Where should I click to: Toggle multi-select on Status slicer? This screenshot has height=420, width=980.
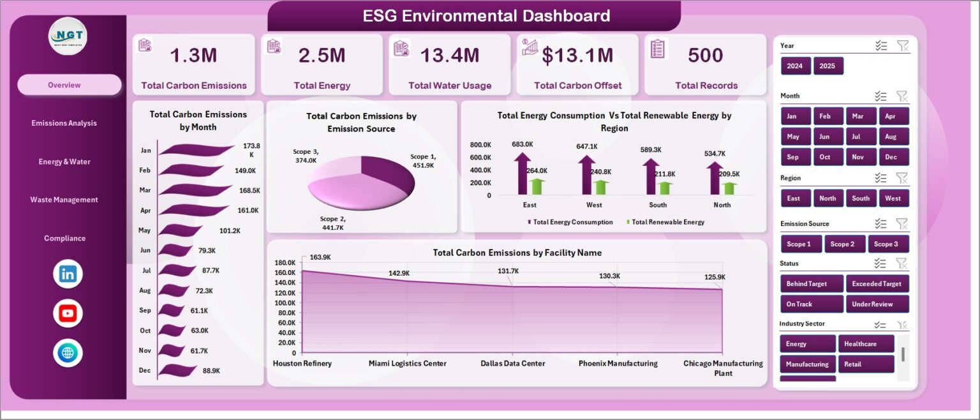[x=881, y=263]
